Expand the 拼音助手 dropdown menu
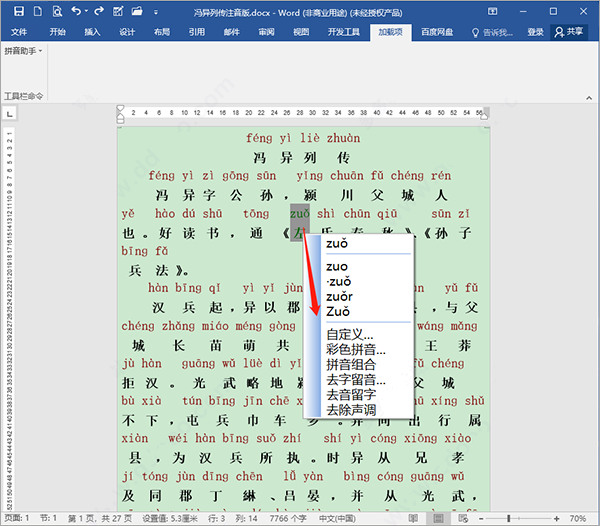Viewport: 600px width, 526px height. [x=25, y=50]
